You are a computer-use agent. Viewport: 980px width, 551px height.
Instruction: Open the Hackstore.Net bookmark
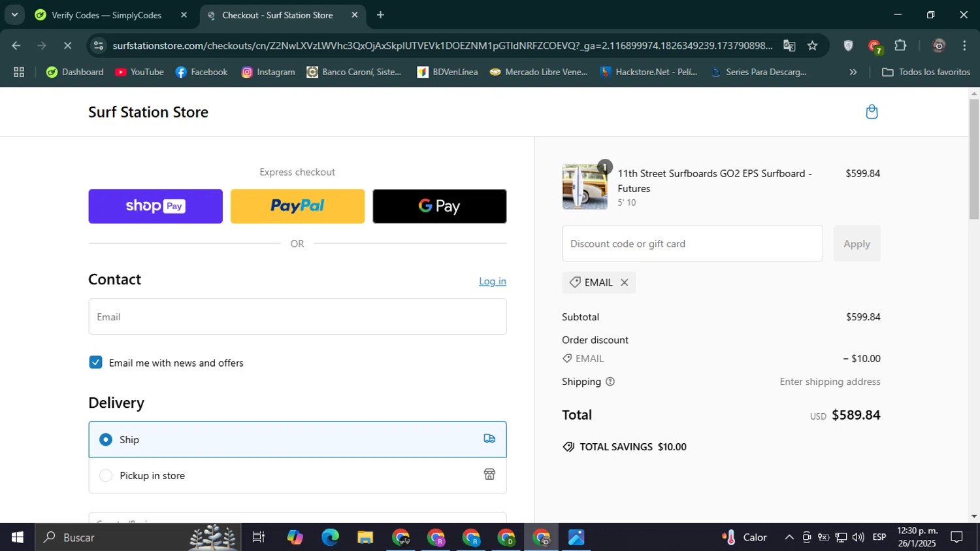click(649, 72)
